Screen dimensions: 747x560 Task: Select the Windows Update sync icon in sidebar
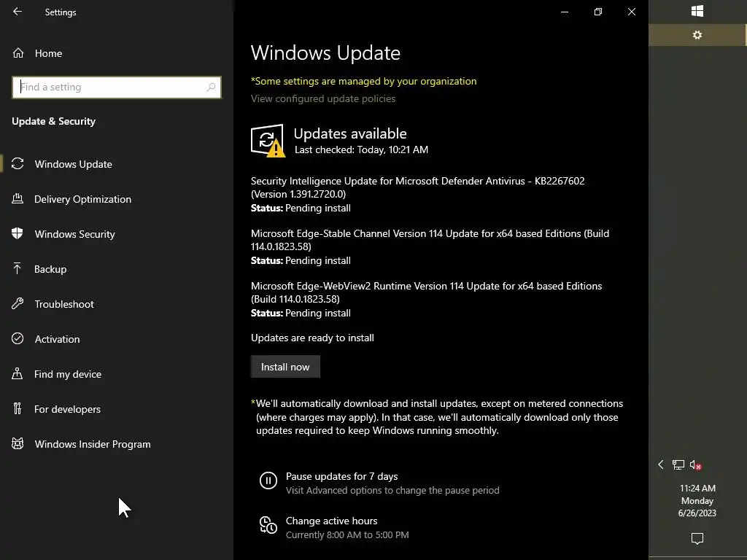[18, 164]
